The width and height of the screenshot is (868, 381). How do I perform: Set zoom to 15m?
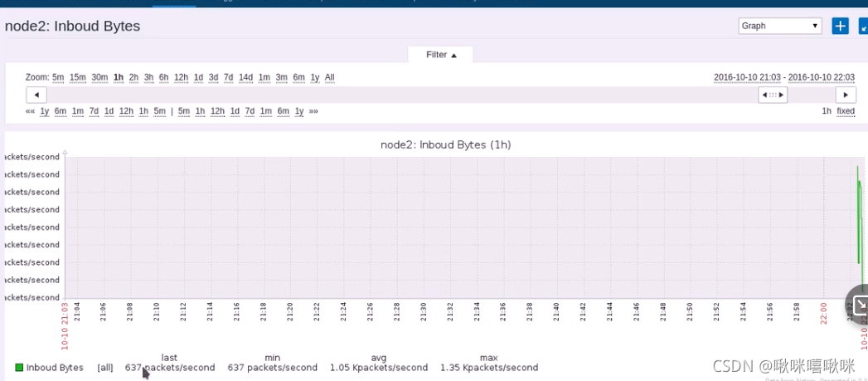pos(77,77)
